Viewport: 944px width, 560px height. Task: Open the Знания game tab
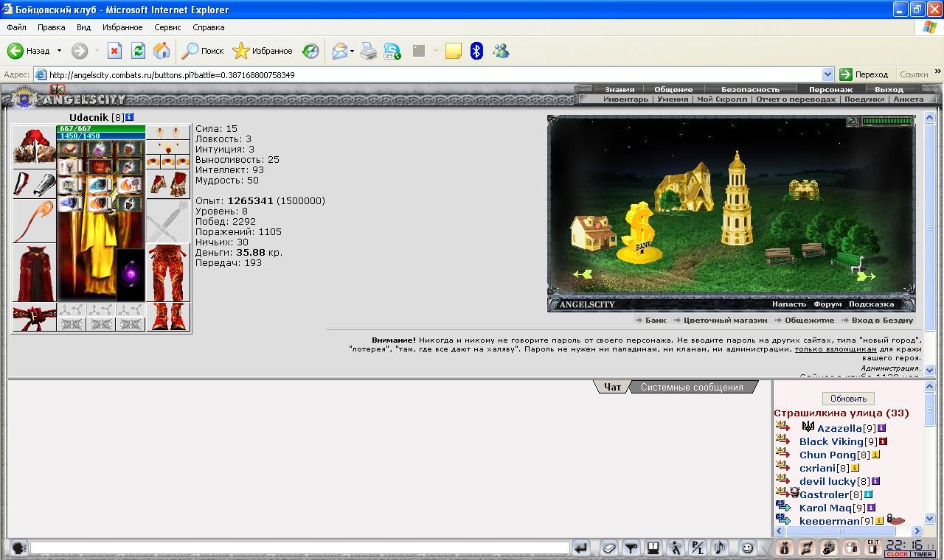(x=619, y=89)
